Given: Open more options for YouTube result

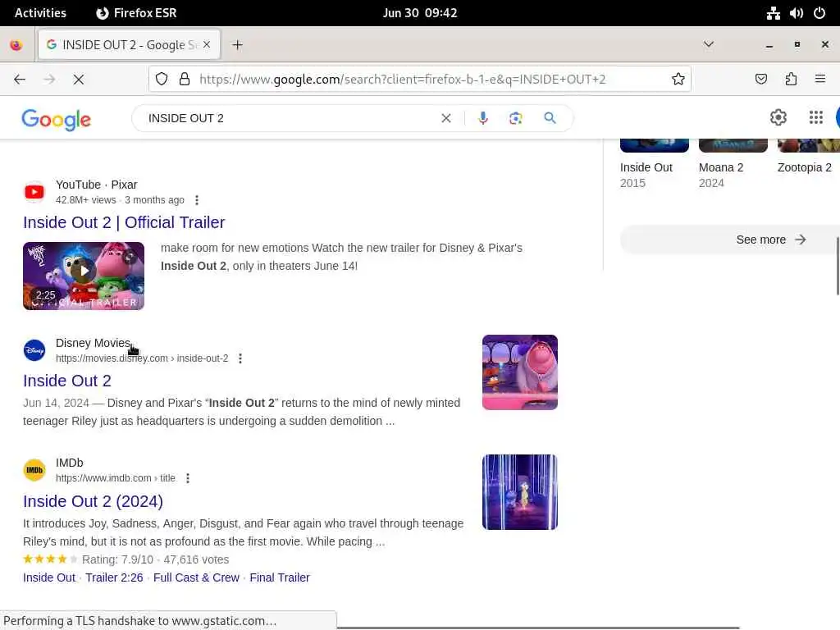Looking at the screenshot, I should pos(197,200).
